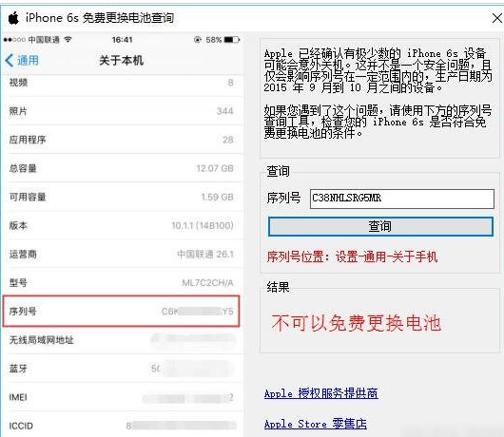Tap the 运营商 row showing 中国联通 26.1
The height and width of the screenshot is (437, 504).
tap(121, 254)
